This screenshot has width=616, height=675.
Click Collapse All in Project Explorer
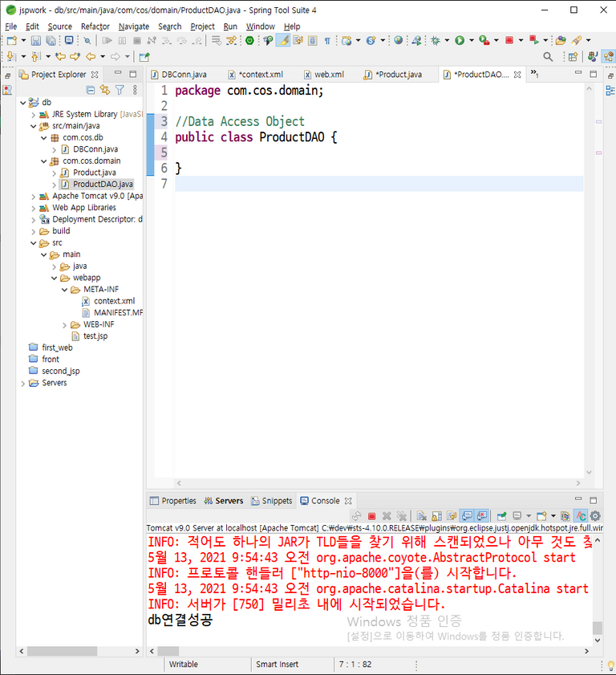pyautogui.click(x=91, y=90)
